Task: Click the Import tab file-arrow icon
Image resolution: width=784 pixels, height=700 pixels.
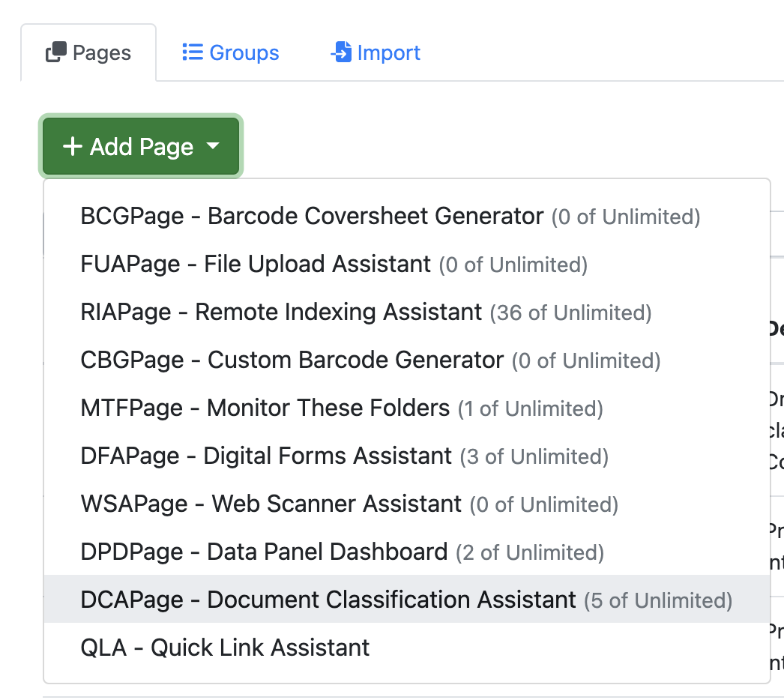Action: click(341, 52)
